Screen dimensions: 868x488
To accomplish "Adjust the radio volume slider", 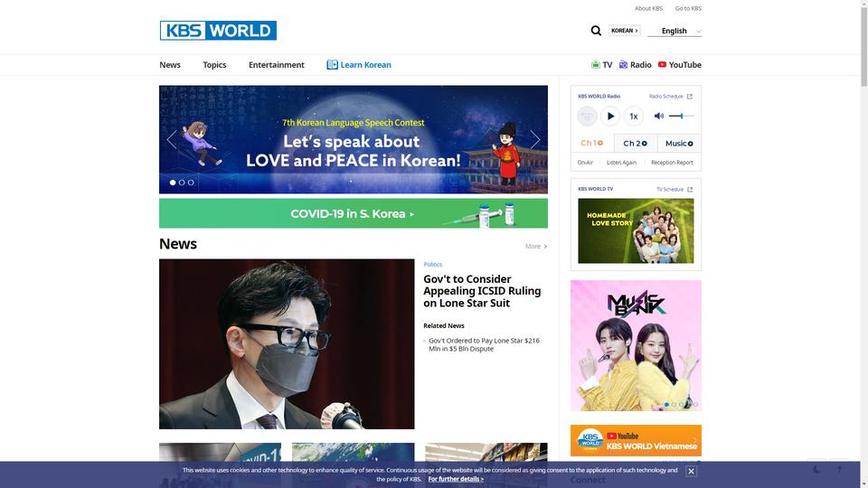I will (681, 117).
